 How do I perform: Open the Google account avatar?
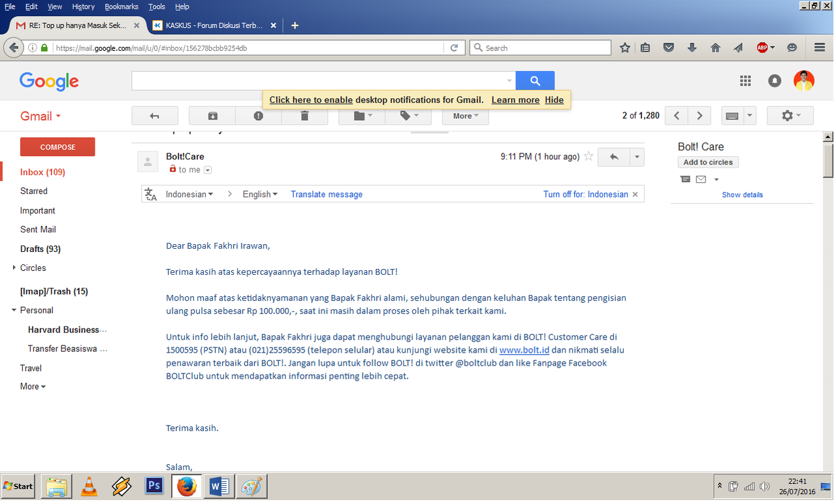point(804,81)
